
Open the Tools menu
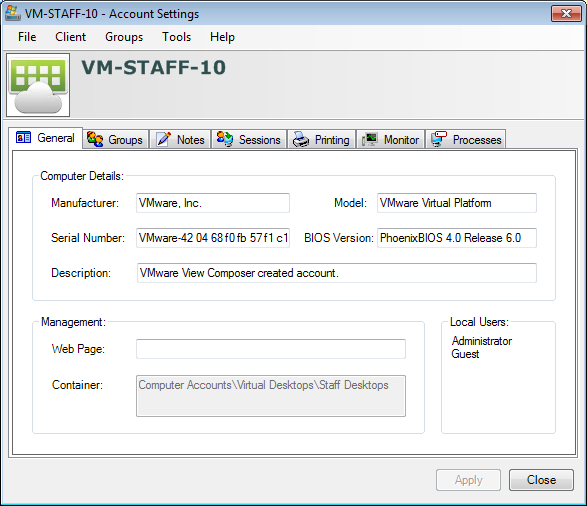tap(176, 37)
